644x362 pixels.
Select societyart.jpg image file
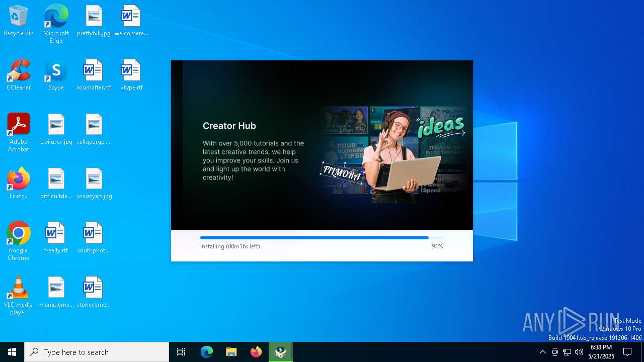[94, 184]
